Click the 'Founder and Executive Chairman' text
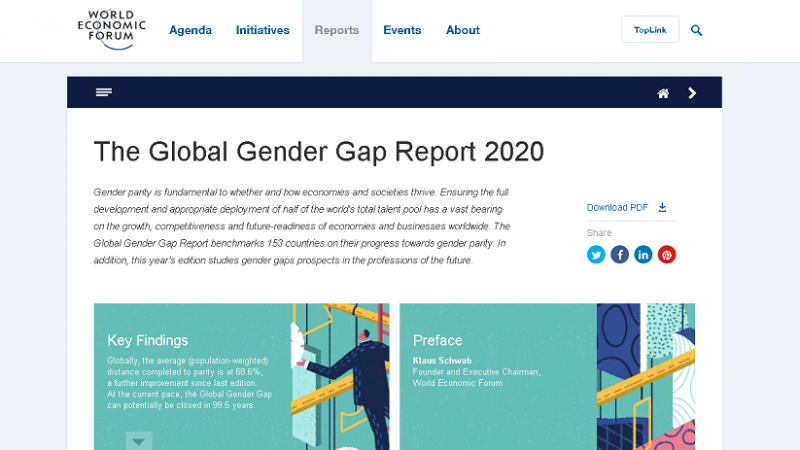The height and width of the screenshot is (450, 800). [x=476, y=372]
